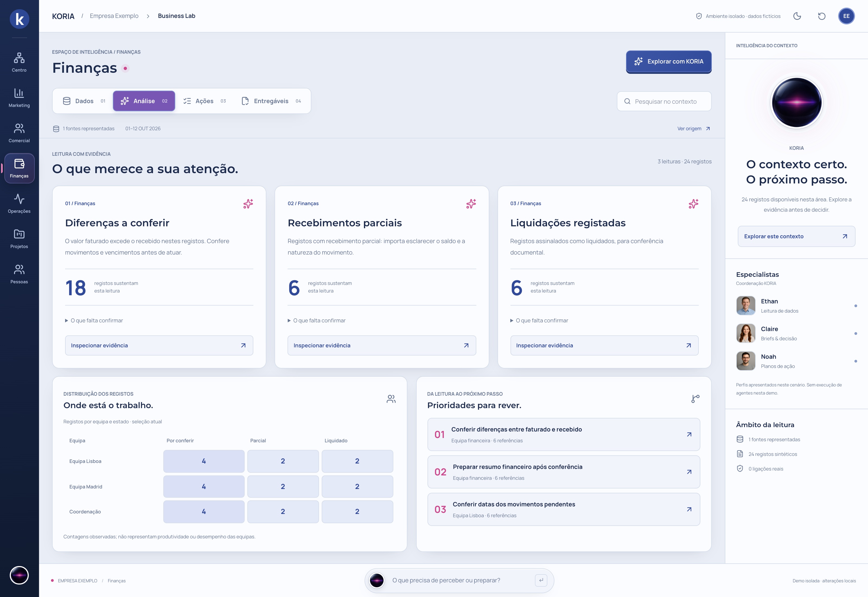Viewport: 868px width, 597px height.
Task: Open the KORIA orb in sidebar bottom
Action: click(19, 575)
